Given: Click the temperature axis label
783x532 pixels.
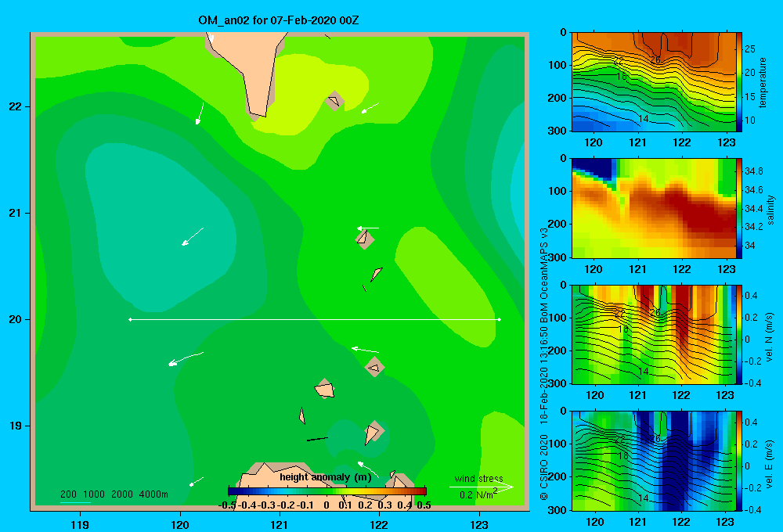Looking at the screenshot, I should click(x=763, y=82).
